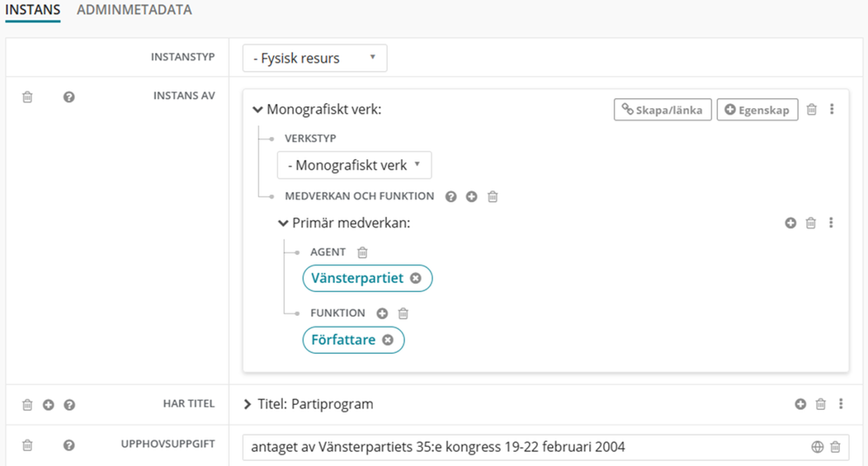Add another FUNKTION value
Image resolution: width=868 pixels, height=466 pixels.
[382, 313]
